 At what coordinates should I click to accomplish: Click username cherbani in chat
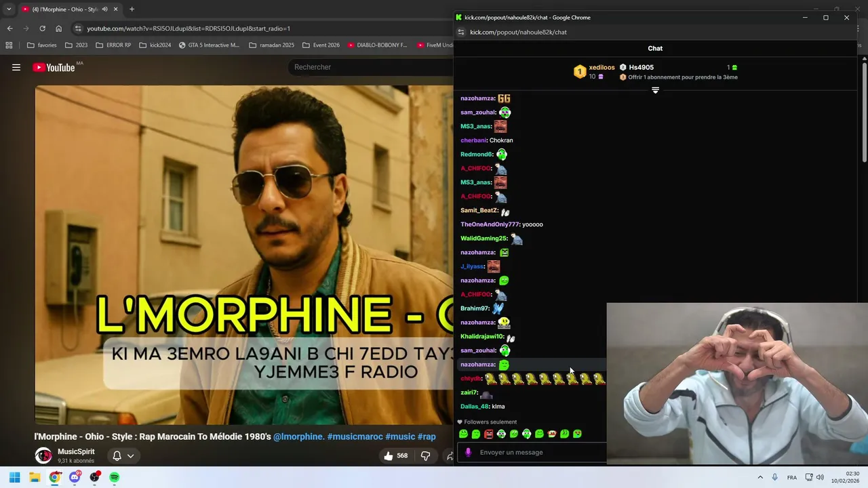(x=473, y=140)
